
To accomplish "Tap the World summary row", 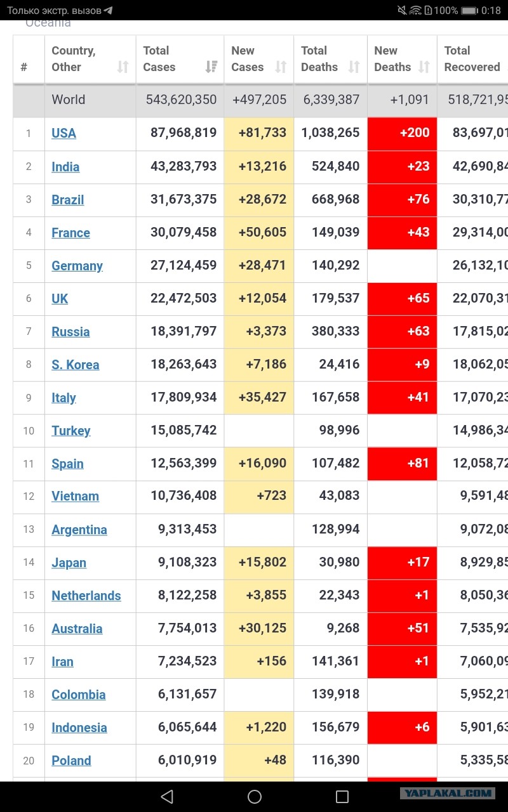I will (260, 100).
